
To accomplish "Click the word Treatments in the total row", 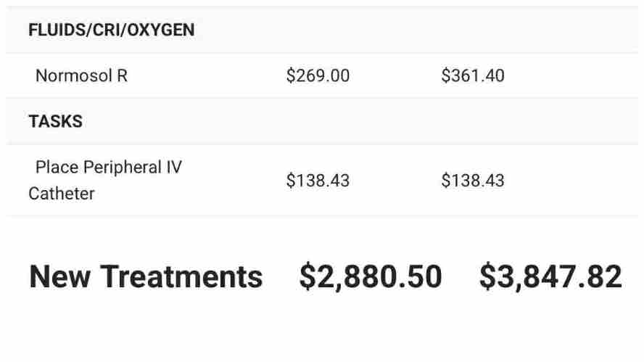I will (181, 277).
